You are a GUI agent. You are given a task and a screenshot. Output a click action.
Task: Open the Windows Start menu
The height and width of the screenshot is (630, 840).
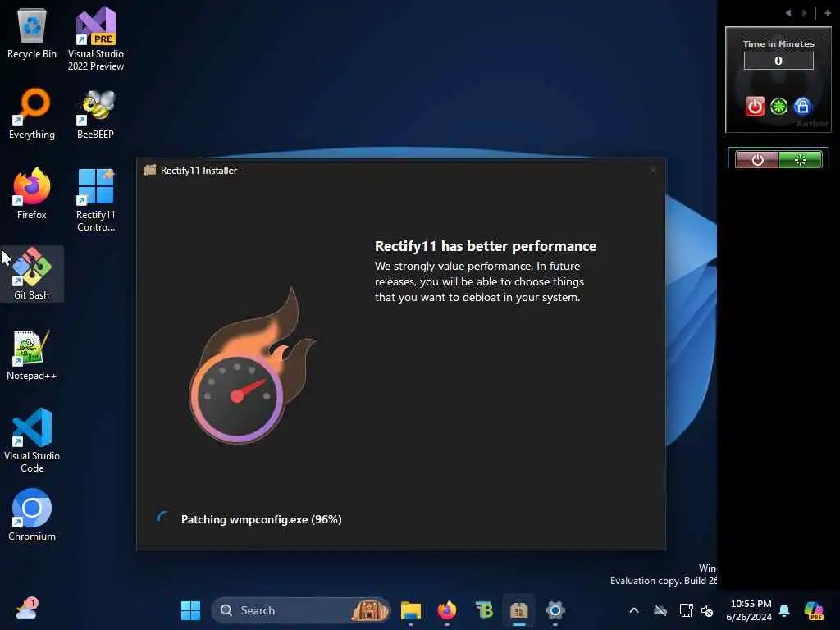pos(190,610)
